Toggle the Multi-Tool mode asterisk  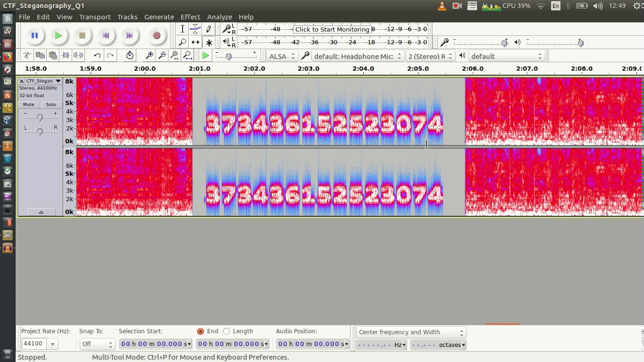pos(209,43)
